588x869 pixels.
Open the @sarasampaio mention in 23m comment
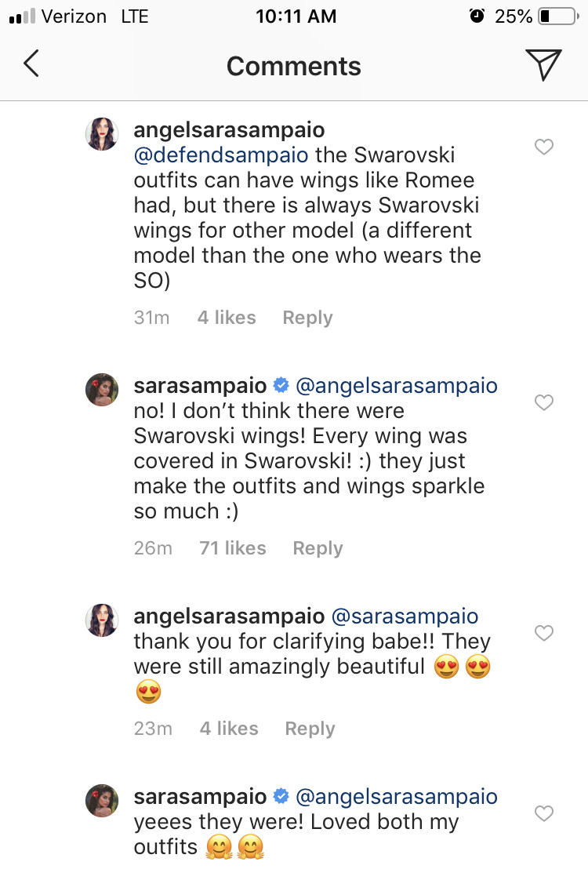411,616
